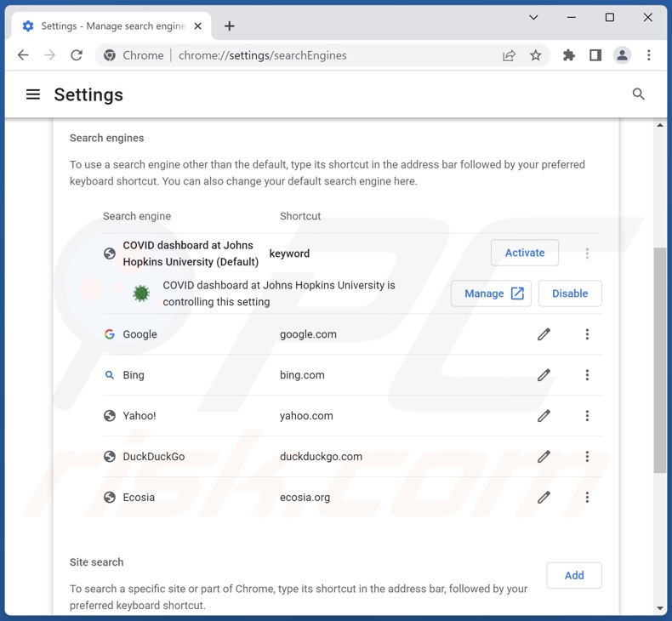Screen dimensions: 672x621
Task: Click the Search engines section heading
Action: 106,138
